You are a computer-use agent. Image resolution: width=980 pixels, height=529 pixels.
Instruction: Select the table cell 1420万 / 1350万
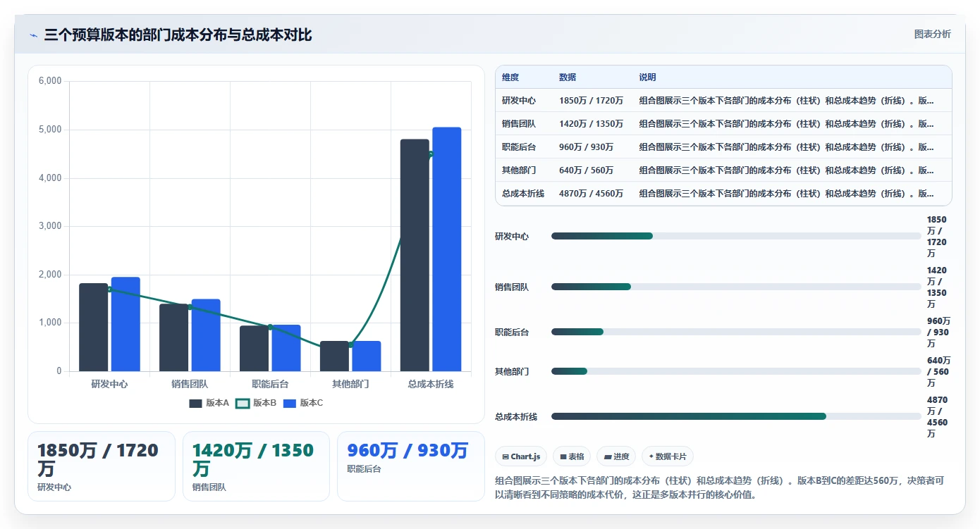[x=591, y=124]
